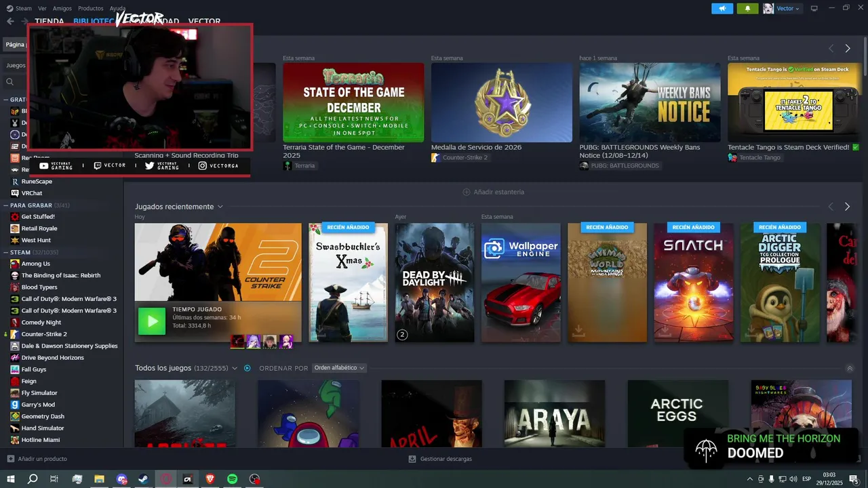Viewport: 868px width, 488px height.
Task: Open Arctic Eggs game tile
Action: tap(678, 413)
